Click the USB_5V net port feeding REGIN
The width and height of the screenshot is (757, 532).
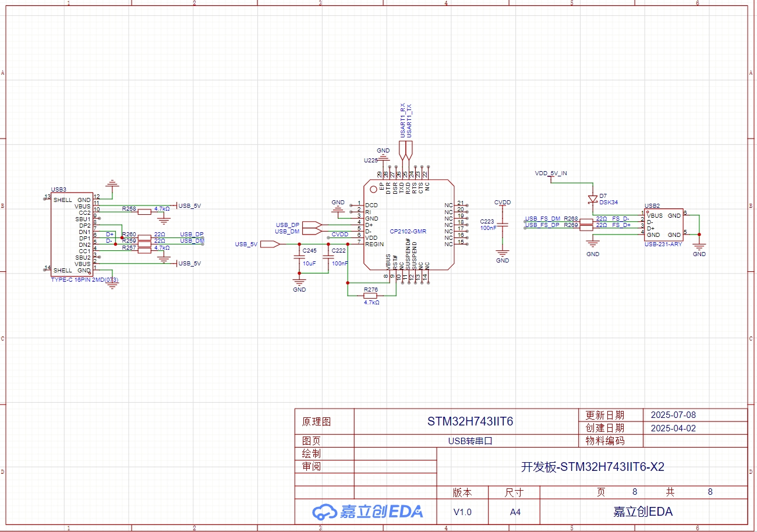point(270,244)
